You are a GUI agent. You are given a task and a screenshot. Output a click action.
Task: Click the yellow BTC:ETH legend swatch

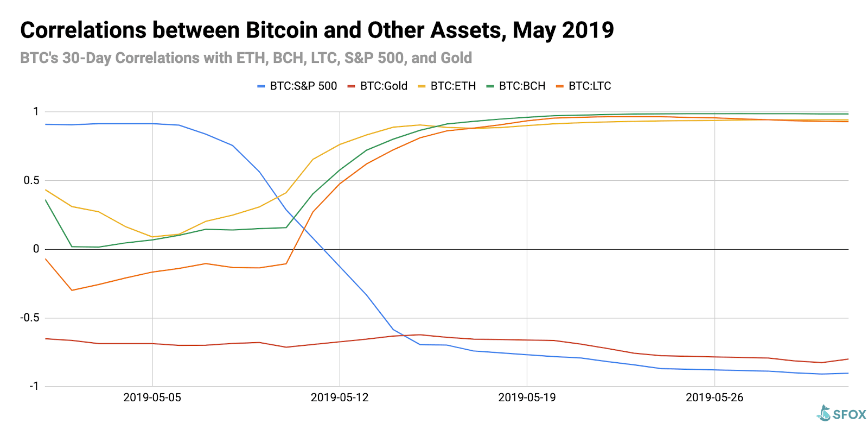pos(422,86)
